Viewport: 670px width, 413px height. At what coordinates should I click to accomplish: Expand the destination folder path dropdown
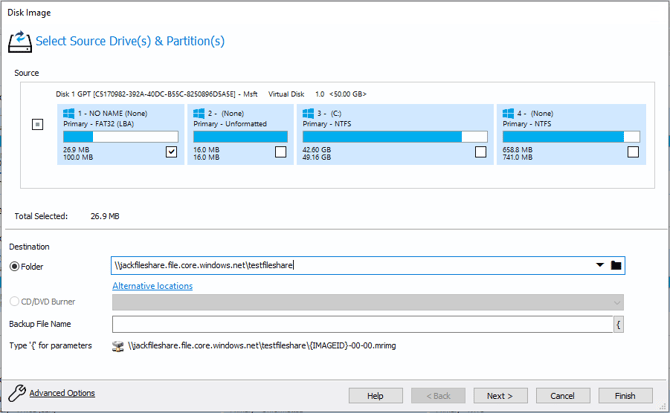[x=599, y=266]
